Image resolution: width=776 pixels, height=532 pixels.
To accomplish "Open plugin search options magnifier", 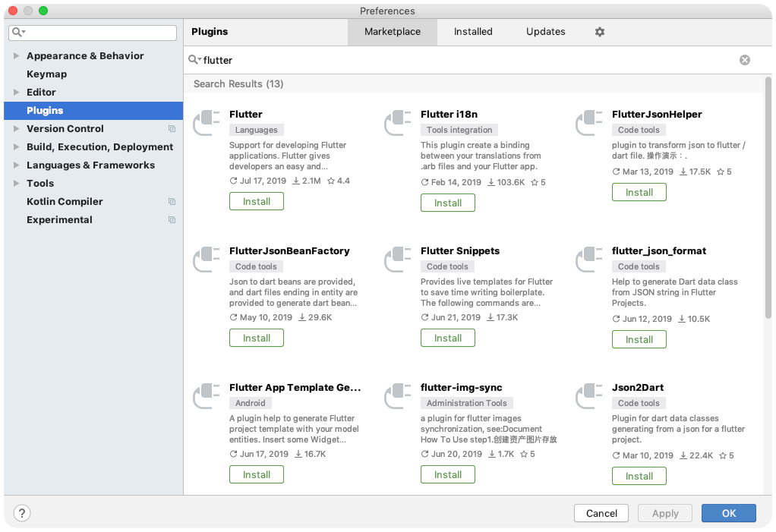I will (194, 60).
